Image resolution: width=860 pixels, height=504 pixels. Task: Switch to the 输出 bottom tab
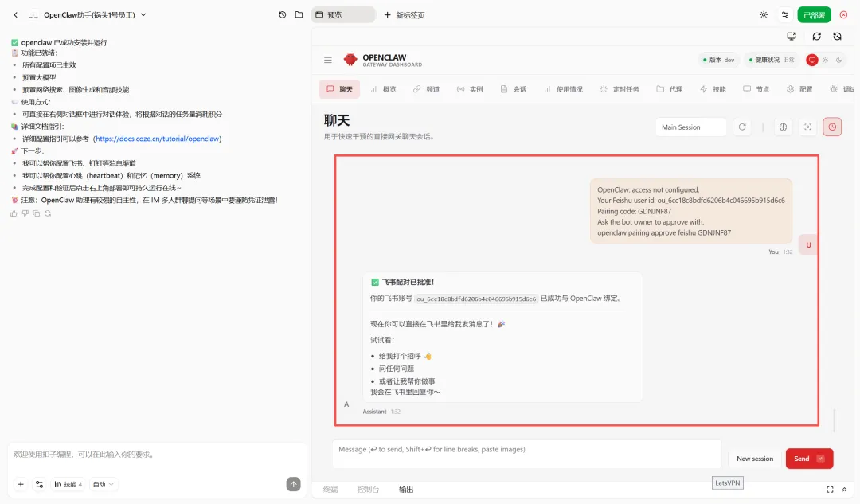(406, 490)
